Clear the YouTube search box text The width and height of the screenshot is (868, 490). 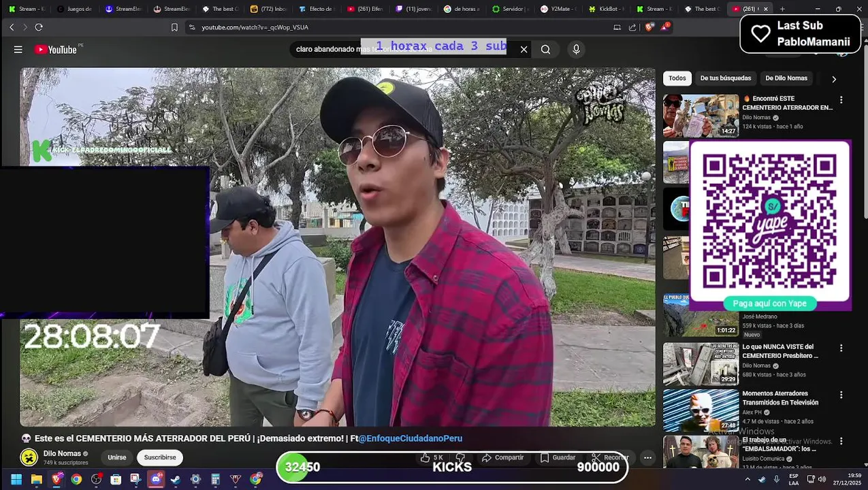[x=524, y=49]
